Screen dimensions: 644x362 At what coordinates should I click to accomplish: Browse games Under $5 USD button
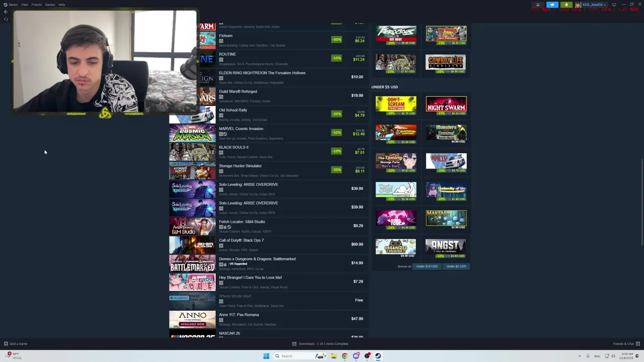click(456, 266)
